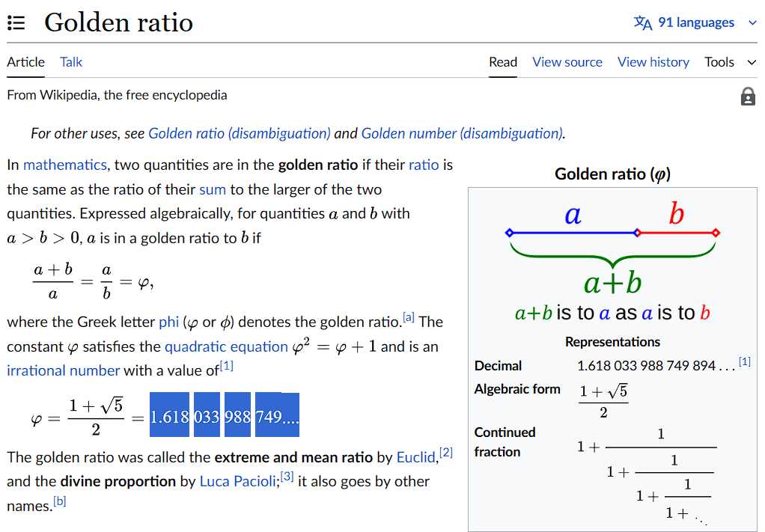Image resolution: width=765 pixels, height=532 pixels.
Task: Open the phi link
Action: point(169,322)
